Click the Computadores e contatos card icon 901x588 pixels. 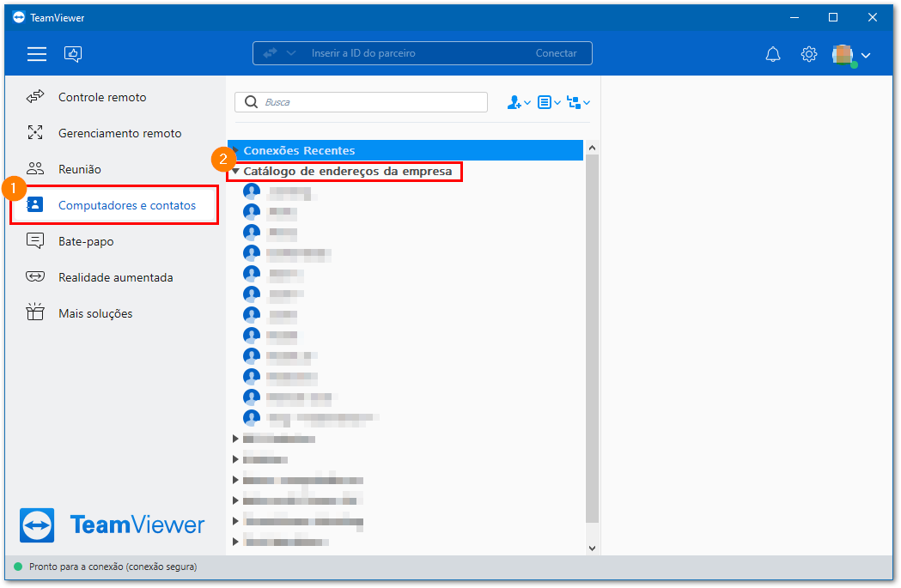click(35, 204)
